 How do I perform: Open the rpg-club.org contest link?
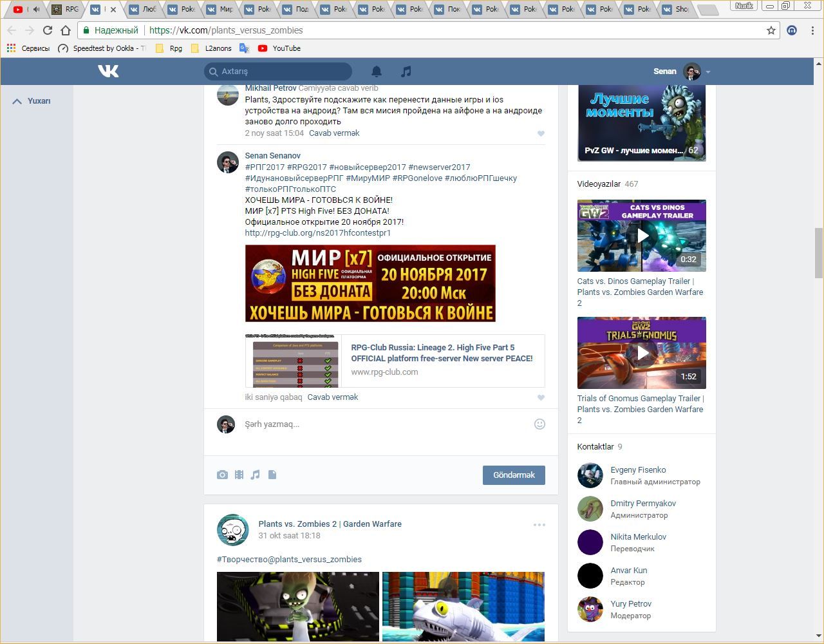click(x=318, y=233)
